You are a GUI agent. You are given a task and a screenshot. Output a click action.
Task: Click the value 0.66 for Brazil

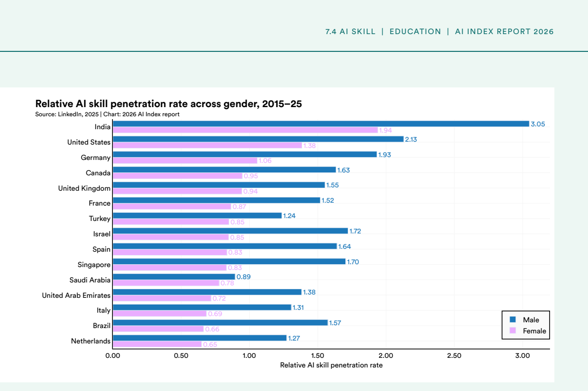click(x=212, y=329)
